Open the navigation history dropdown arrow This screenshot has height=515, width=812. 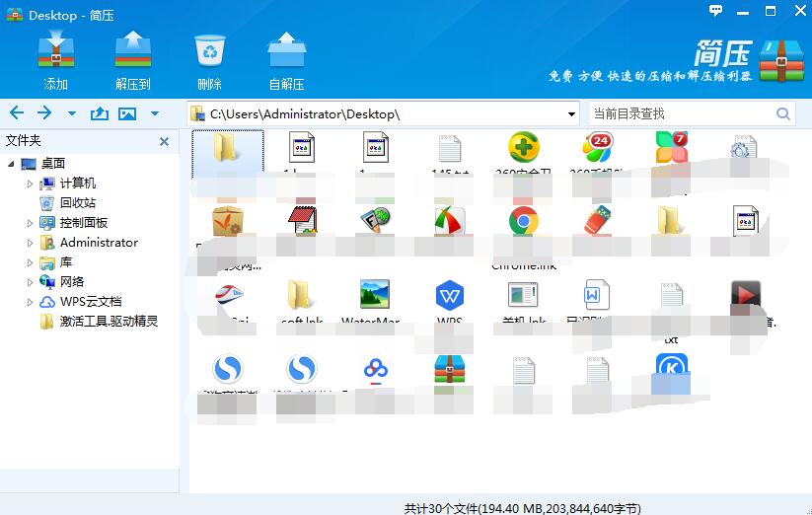(x=72, y=113)
